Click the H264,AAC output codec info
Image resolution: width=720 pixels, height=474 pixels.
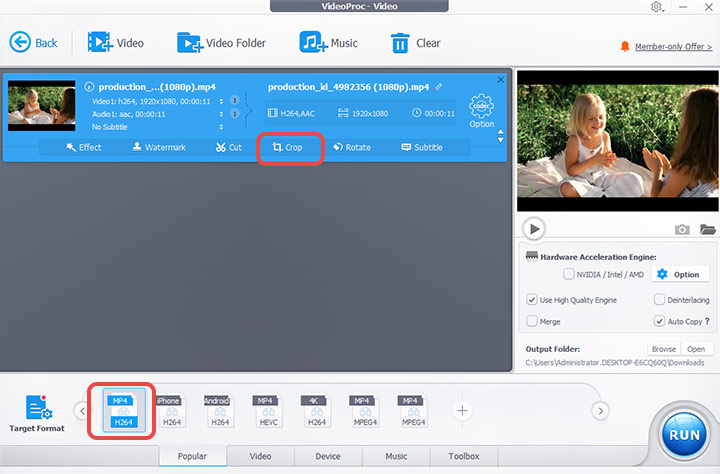click(291, 113)
